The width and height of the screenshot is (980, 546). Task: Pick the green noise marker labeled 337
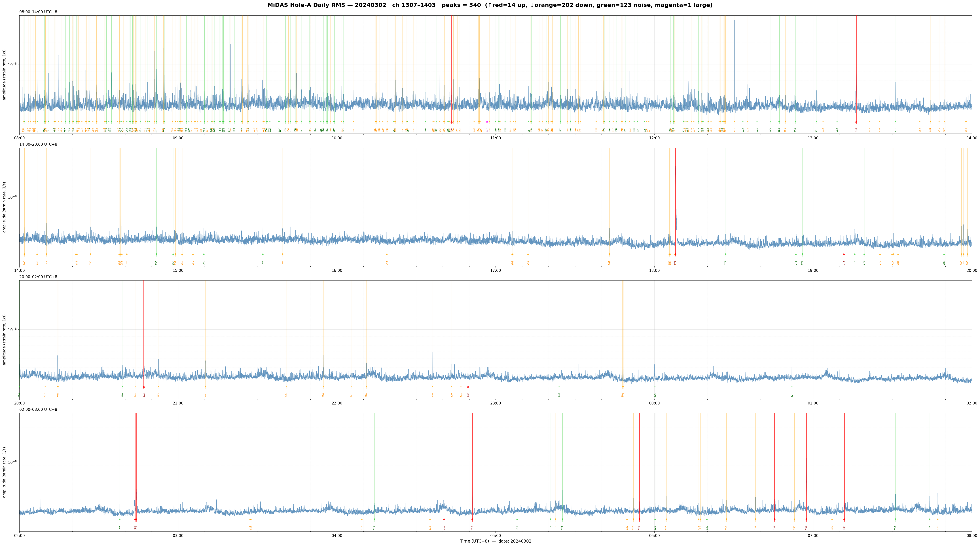(896, 519)
